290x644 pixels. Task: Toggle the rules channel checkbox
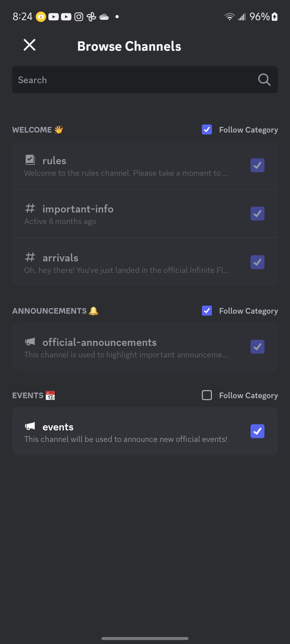tap(258, 165)
